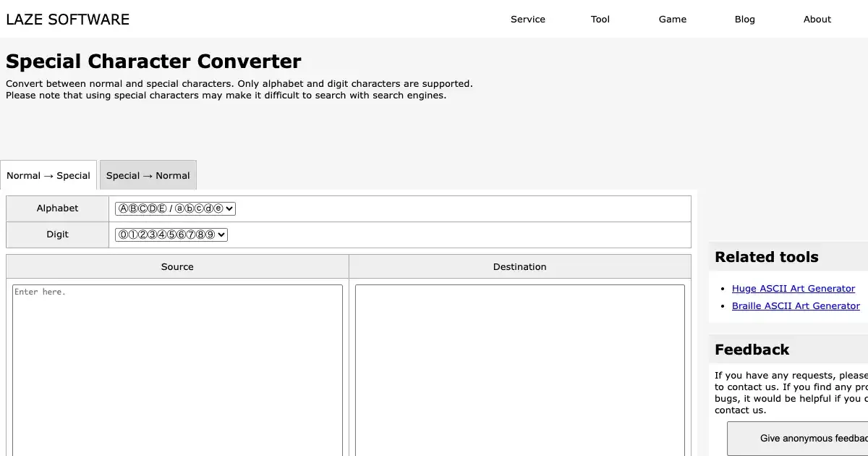Click the Digit row label
This screenshot has width=868, height=456.
(57, 235)
